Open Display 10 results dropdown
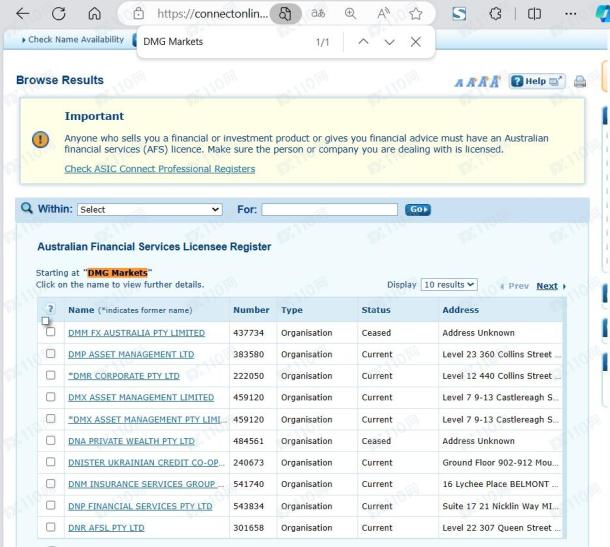Screen dimensions: 610x547 pyautogui.click(x=449, y=285)
